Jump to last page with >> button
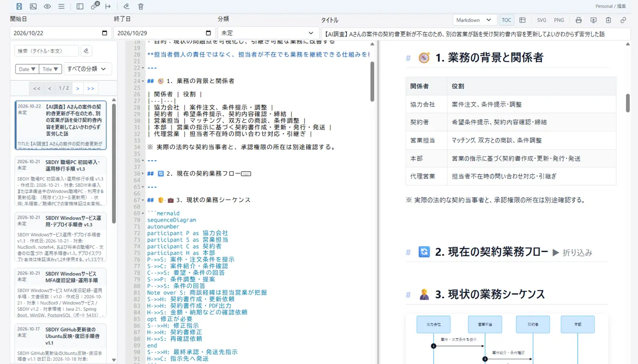This screenshot has width=638, height=364. (x=90, y=88)
